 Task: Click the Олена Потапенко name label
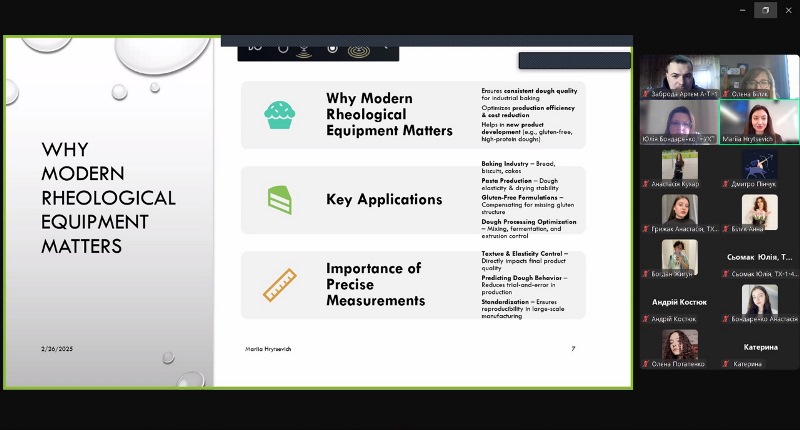[678, 364]
